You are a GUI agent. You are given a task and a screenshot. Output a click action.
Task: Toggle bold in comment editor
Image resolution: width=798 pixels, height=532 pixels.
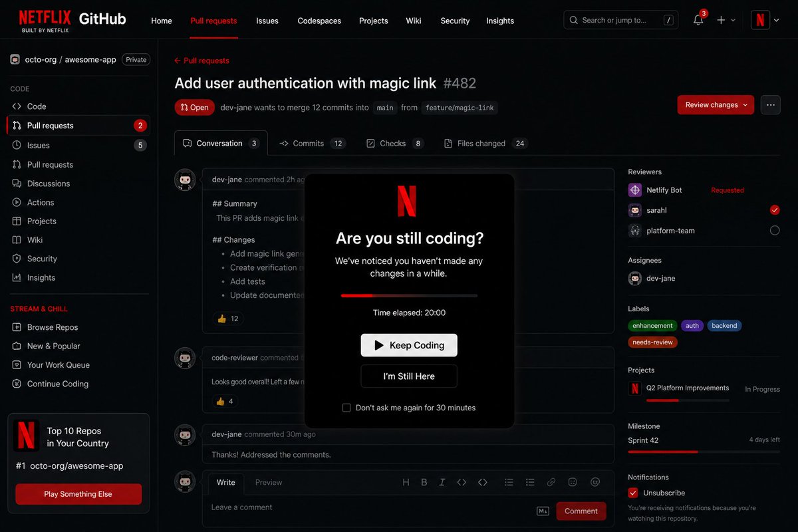tap(424, 482)
